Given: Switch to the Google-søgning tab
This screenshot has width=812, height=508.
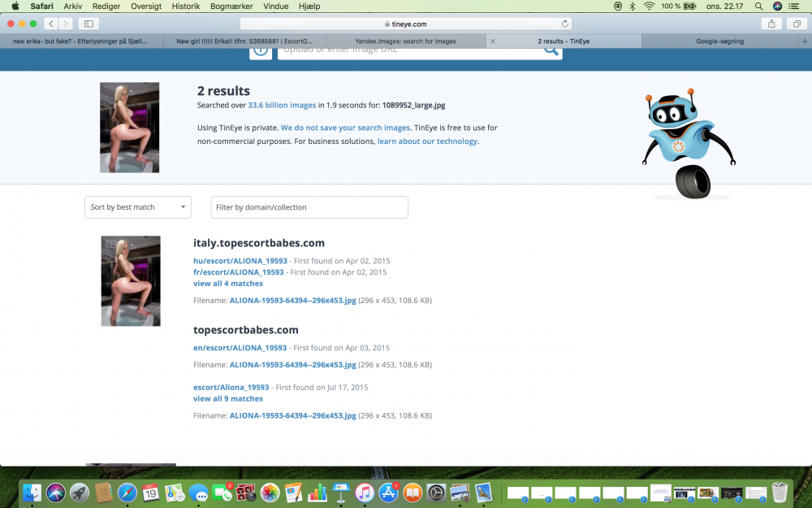Looking at the screenshot, I should coord(719,41).
